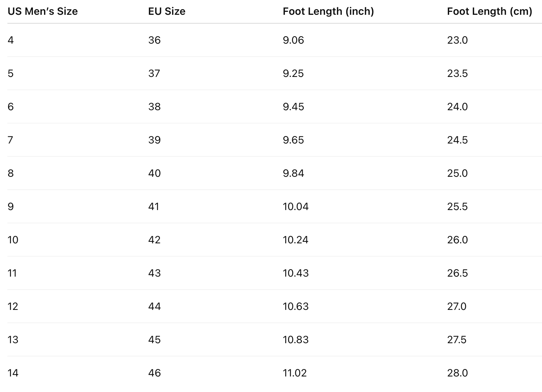Viewport: 542px width, 392px height.
Task: Select US Men's size 7 cell
Action: (x=10, y=140)
